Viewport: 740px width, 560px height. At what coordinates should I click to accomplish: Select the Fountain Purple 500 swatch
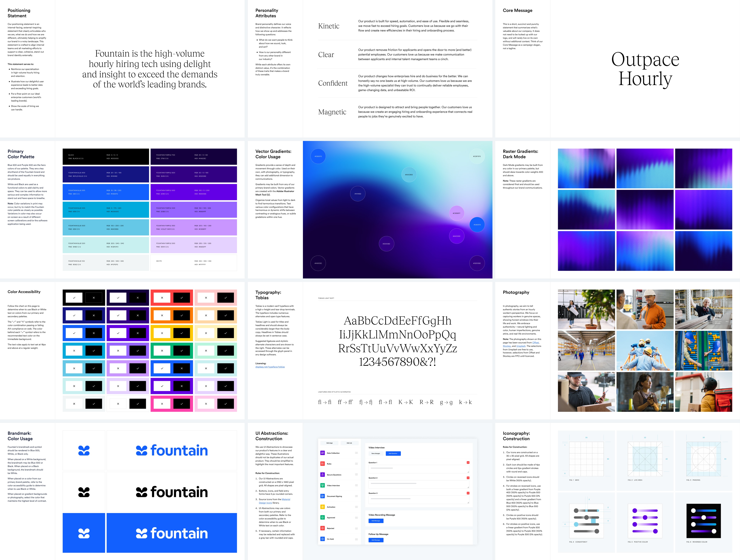click(x=194, y=192)
